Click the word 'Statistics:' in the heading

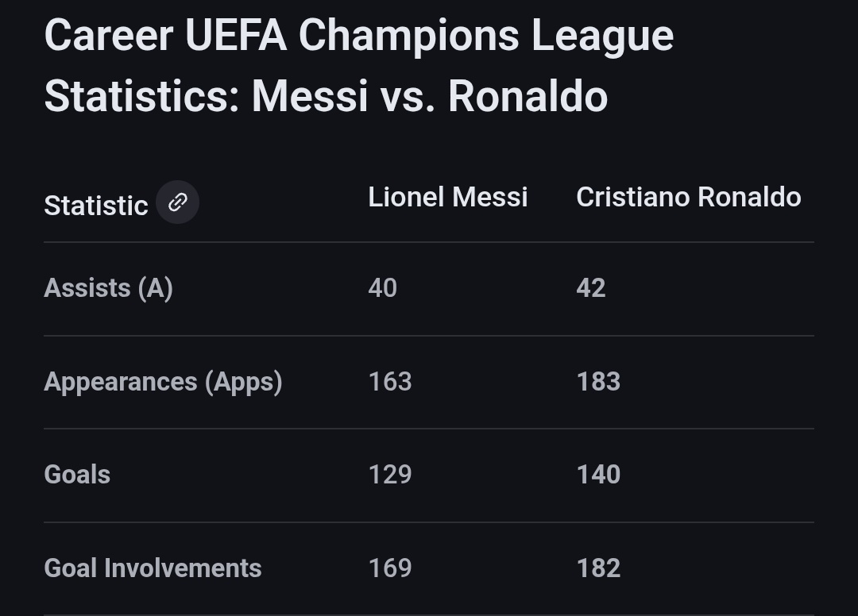tap(141, 97)
